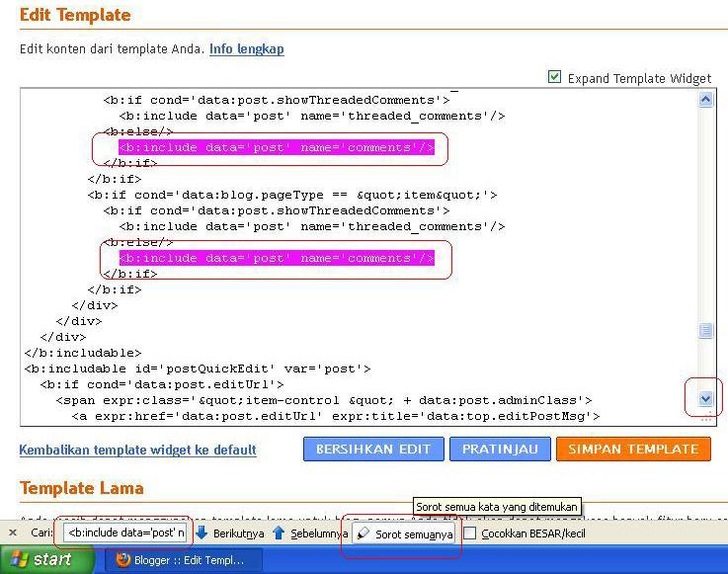Image resolution: width=728 pixels, height=574 pixels.
Task: Click the PRATINJAU button
Action: click(500, 450)
